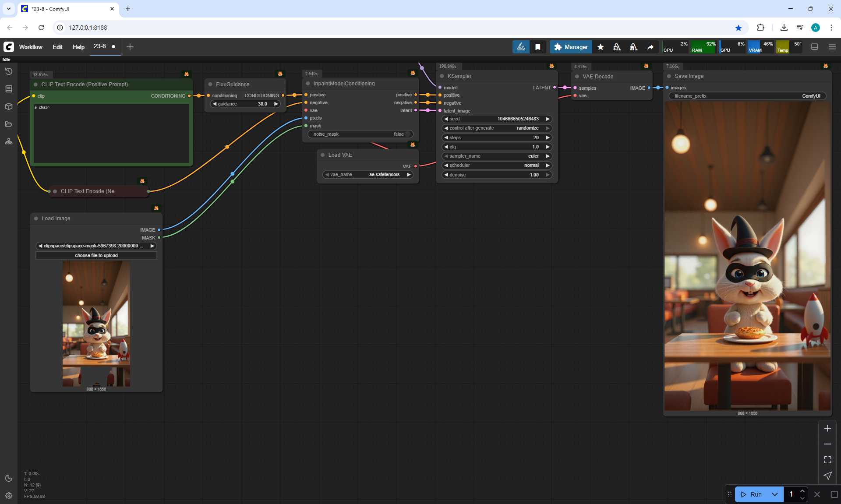Viewport: 841px width, 504px height.
Task: Open the model library cube icon
Action: 8,106
